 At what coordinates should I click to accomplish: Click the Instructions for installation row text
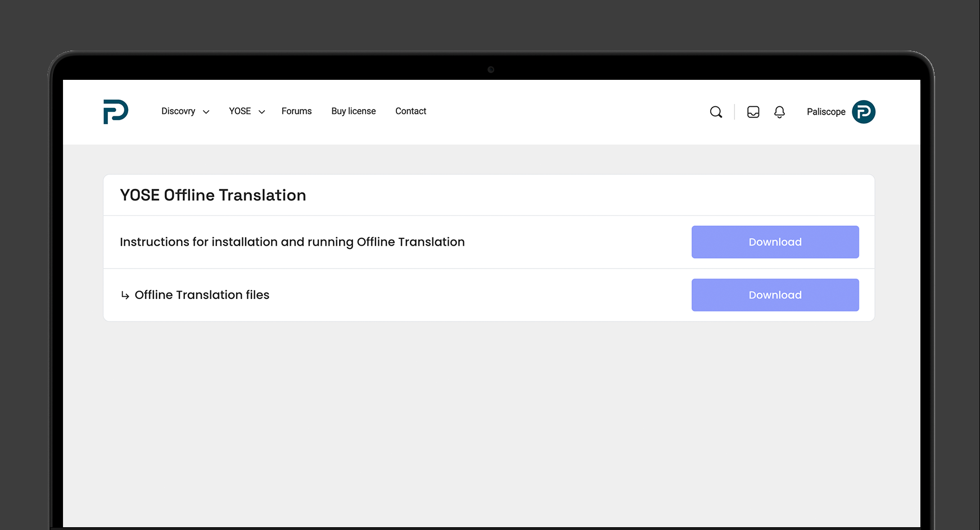[292, 242]
